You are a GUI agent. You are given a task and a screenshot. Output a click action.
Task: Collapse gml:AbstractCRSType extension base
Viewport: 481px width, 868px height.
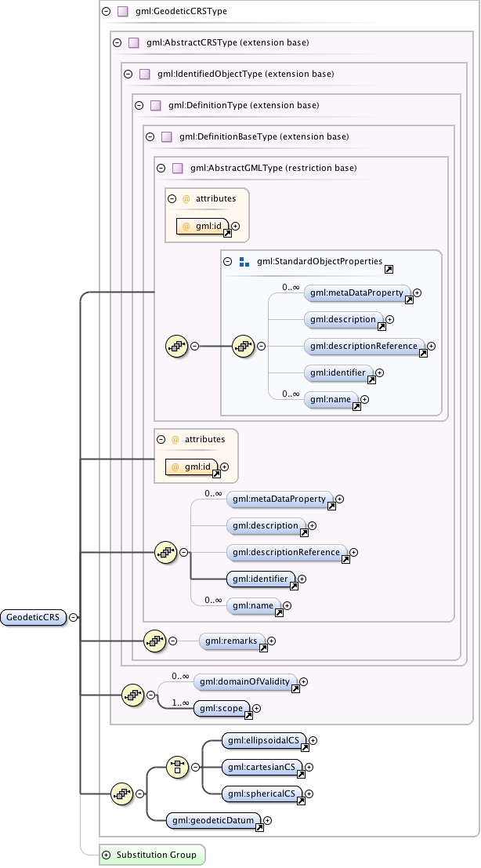(118, 42)
